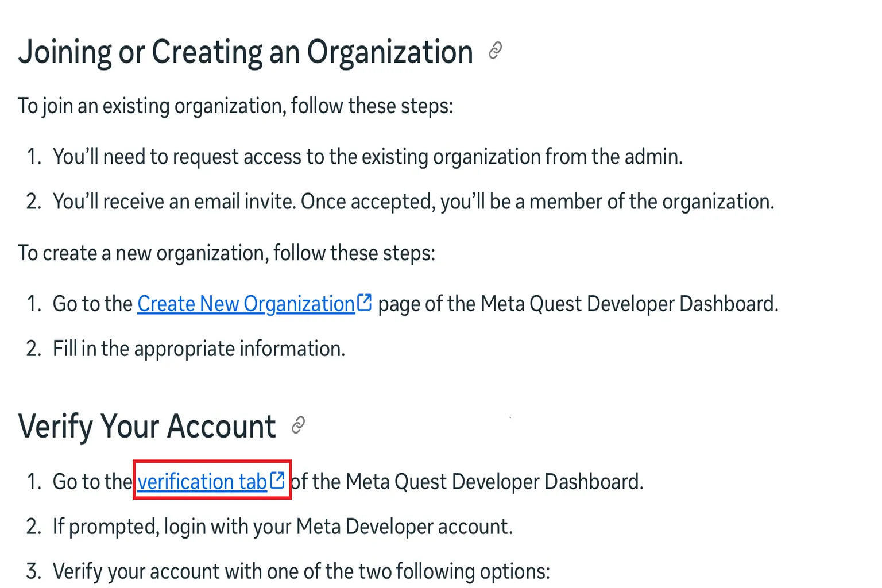Click text 'To create a new organization, follow these steps:'
This screenshot has width=882, height=588.
pos(227,253)
